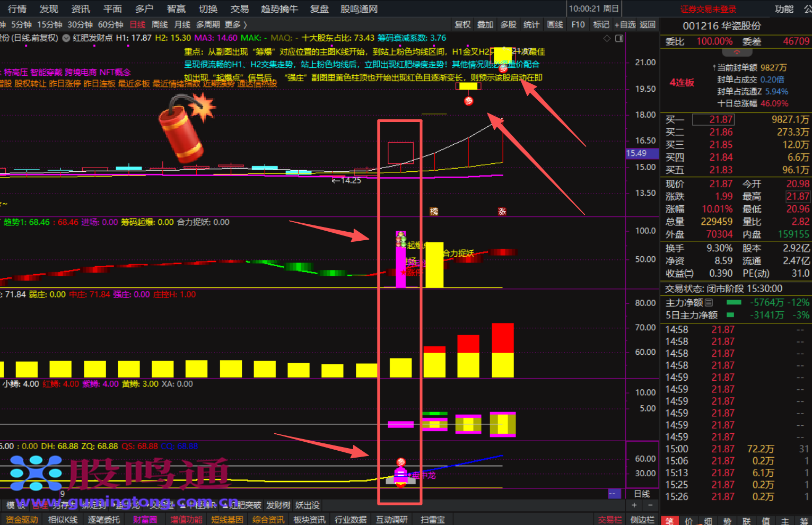Click the 叠加 overlay button

[485, 24]
